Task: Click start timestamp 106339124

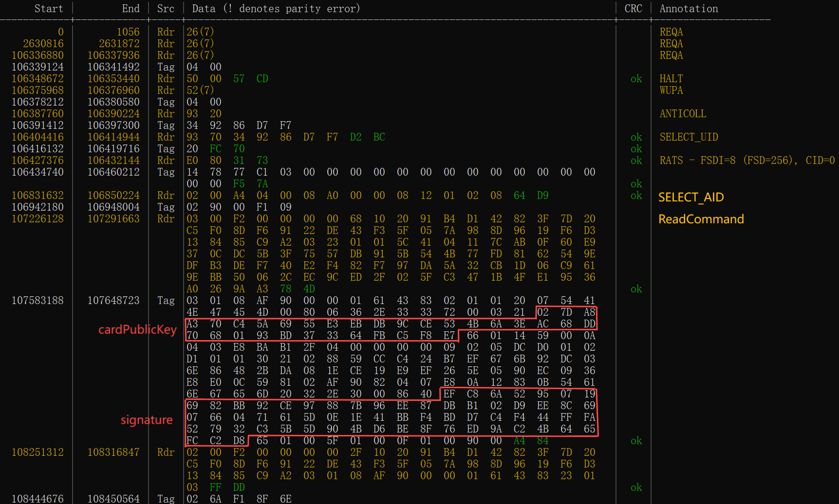Action: point(37,67)
